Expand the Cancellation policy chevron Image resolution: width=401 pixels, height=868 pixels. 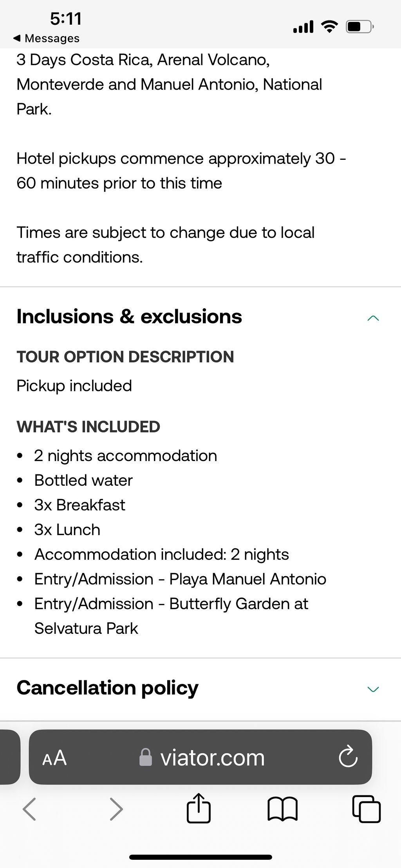374,689
